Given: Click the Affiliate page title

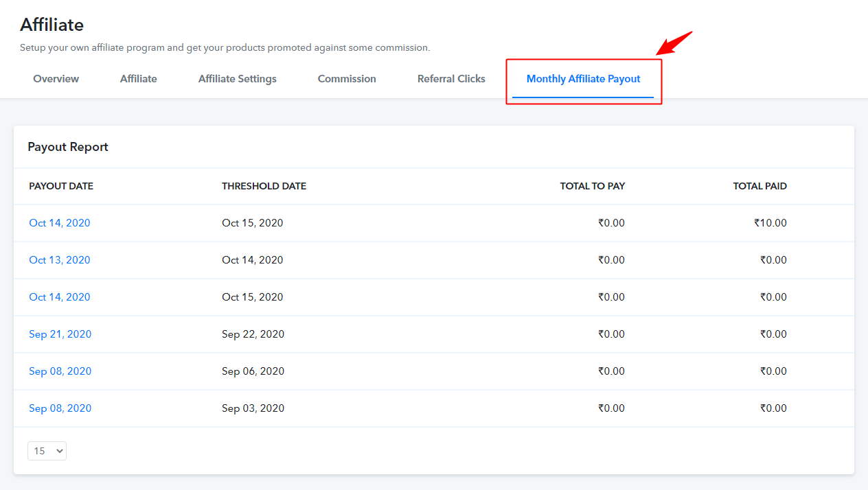Looking at the screenshot, I should (52, 25).
